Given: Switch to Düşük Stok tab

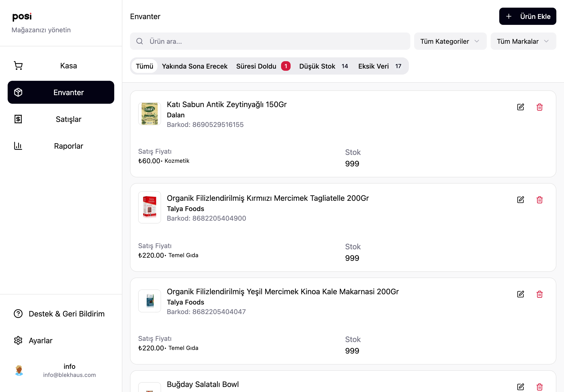Looking at the screenshot, I should coord(324,66).
